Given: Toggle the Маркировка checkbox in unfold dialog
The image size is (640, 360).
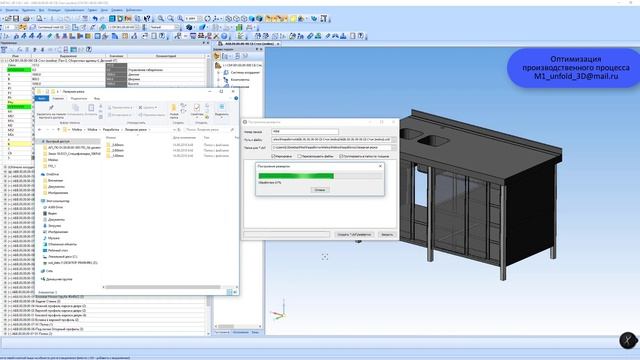Looking at the screenshot, I should (273, 156).
